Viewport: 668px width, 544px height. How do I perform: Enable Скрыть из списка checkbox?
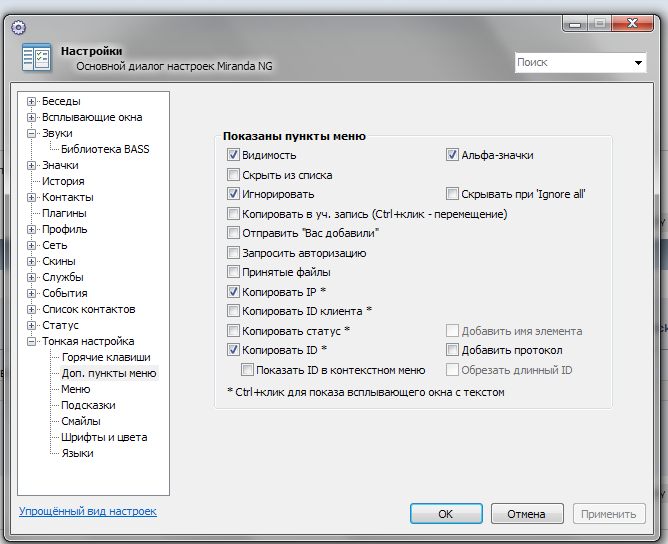click(233, 175)
